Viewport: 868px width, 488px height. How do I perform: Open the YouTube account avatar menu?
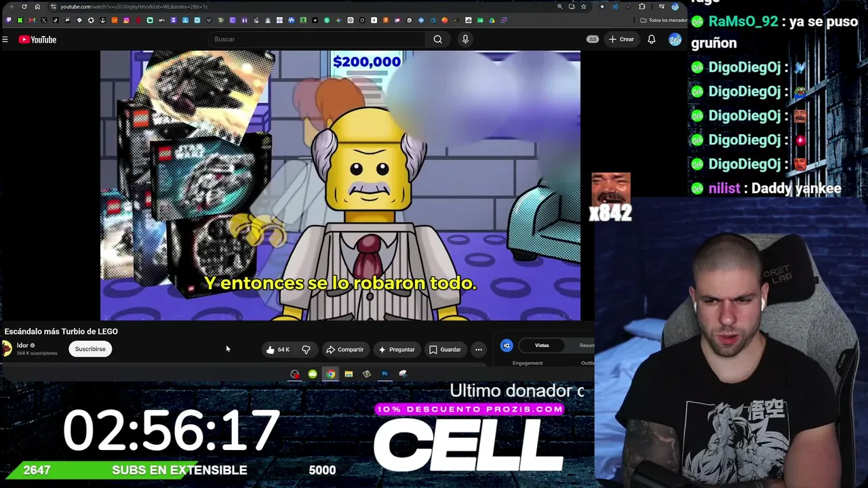[675, 39]
